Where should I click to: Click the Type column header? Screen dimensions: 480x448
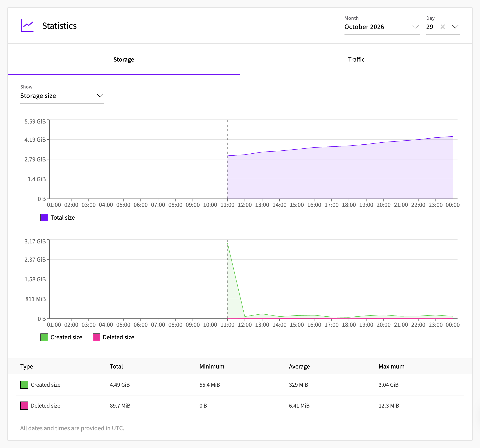(27, 366)
